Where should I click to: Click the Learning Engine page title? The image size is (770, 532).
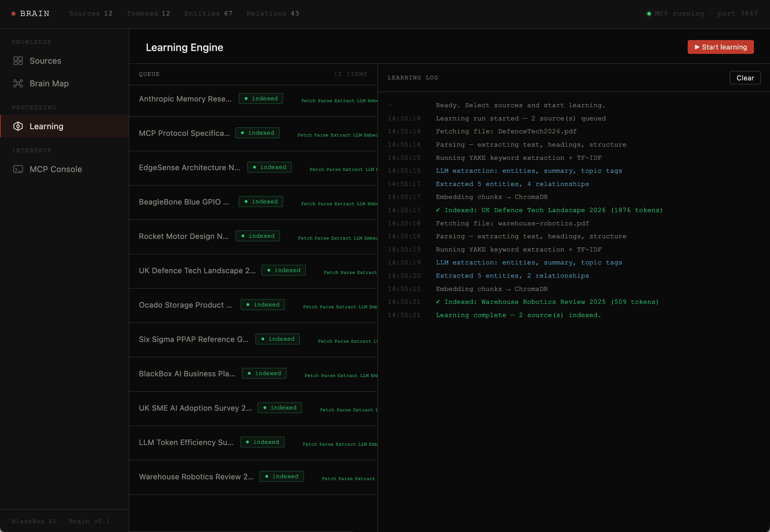(x=184, y=47)
